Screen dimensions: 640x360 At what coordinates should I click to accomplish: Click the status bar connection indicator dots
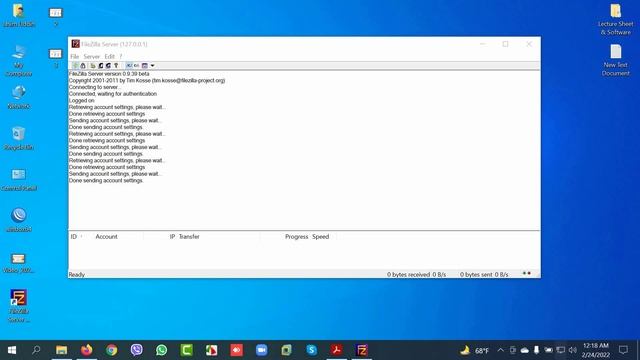click(527, 273)
